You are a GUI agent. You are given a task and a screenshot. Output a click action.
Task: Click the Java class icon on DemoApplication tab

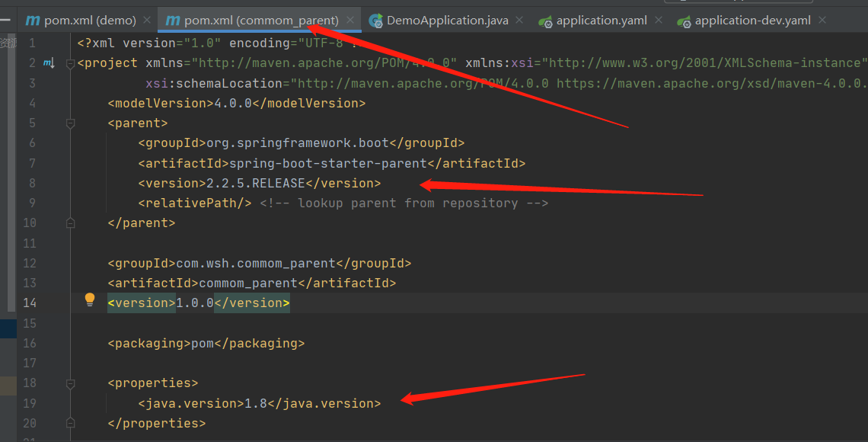click(376, 21)
